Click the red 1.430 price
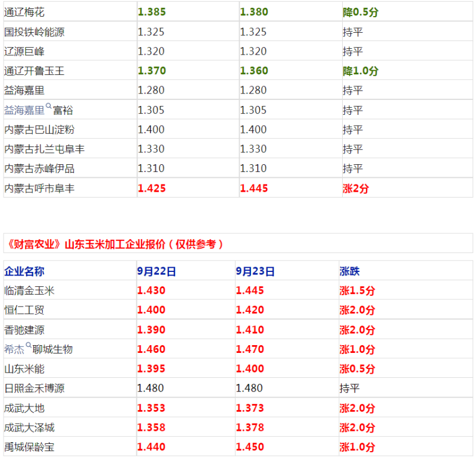The height and width of the screenshot is (460, 476). pyautogui.click(x=151, y=290)
